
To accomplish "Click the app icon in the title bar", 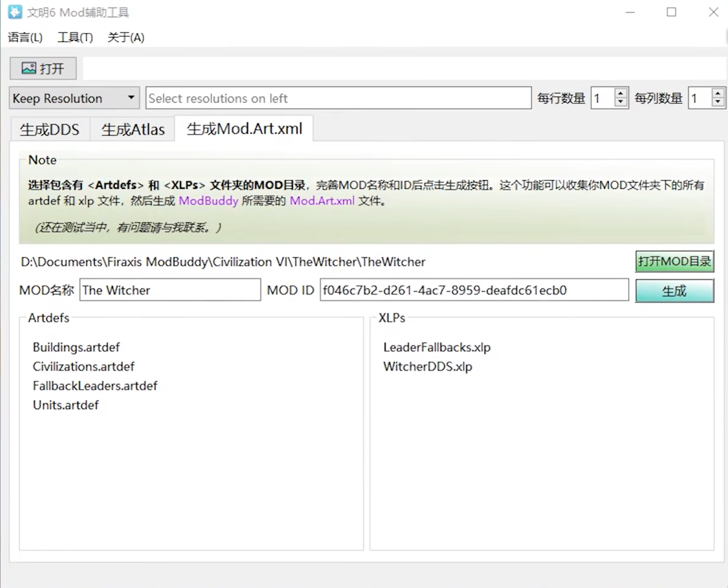I will pyautogui.click(x=15, y=12).
